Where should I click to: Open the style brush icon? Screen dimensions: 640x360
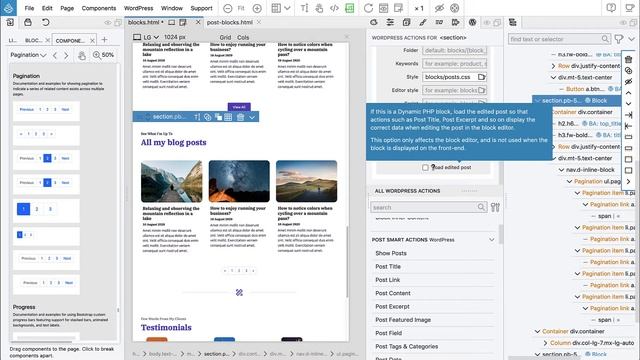point(422,22)
